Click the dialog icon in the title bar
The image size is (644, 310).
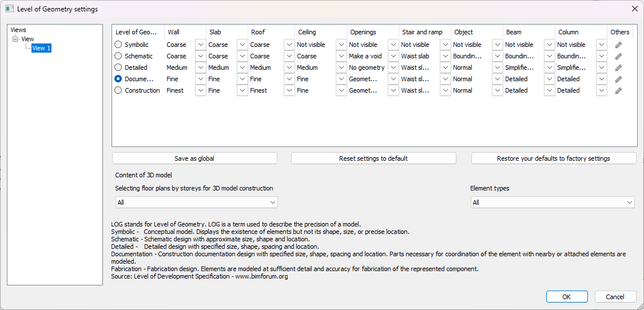click(x=9, y=9)
